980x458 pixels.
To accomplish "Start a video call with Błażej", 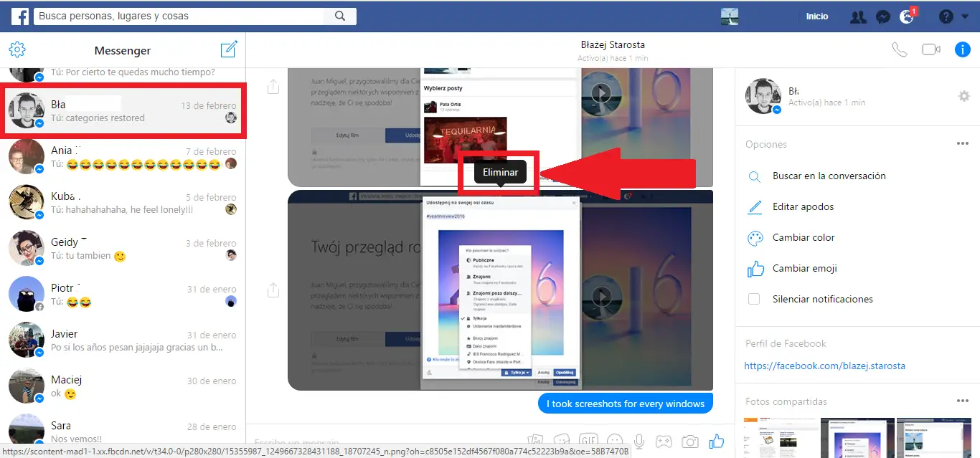I will tap(930, 49).
